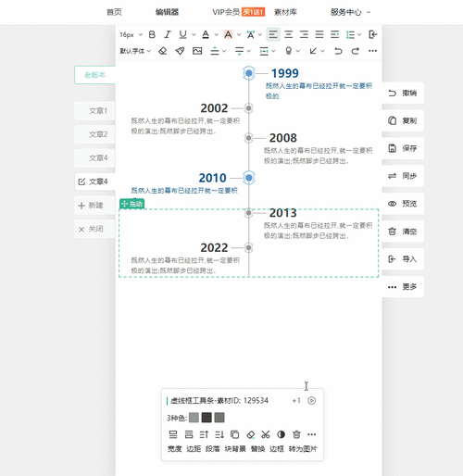The width and height of the screenshot is (463, 476).
Task: Expand the line height dropdown arrow
Action: click(x=359, y=34)
